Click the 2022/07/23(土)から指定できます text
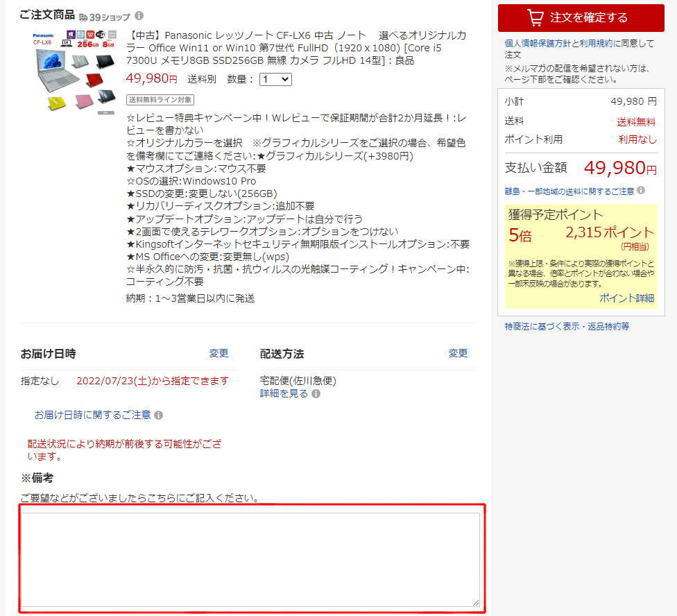 tap(153, 381)
